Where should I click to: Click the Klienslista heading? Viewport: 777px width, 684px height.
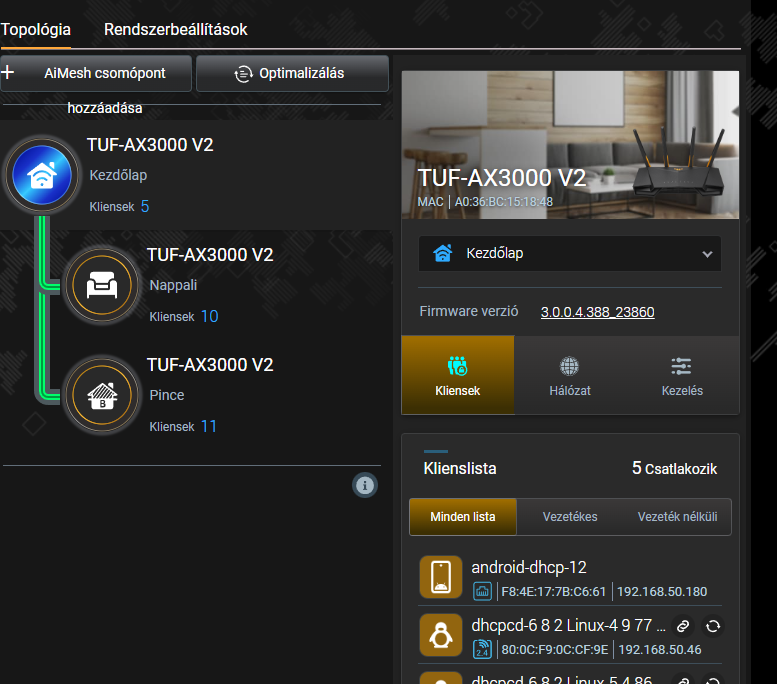pos(460,468)
